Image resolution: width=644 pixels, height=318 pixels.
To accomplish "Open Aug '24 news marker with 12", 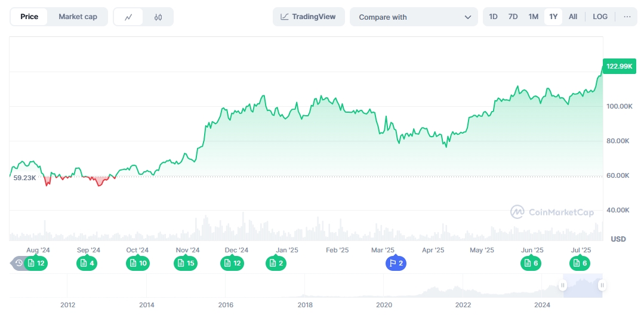I will pos(36,263).
